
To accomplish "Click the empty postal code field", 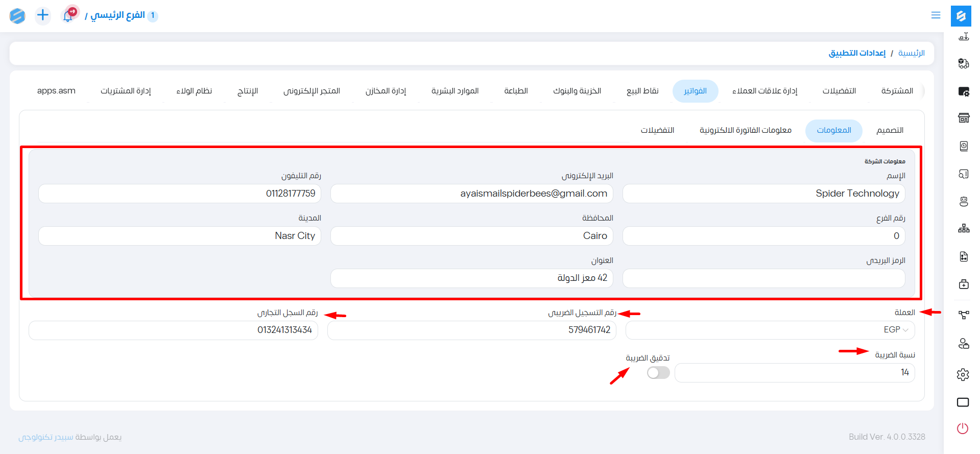I will (763, 278).
